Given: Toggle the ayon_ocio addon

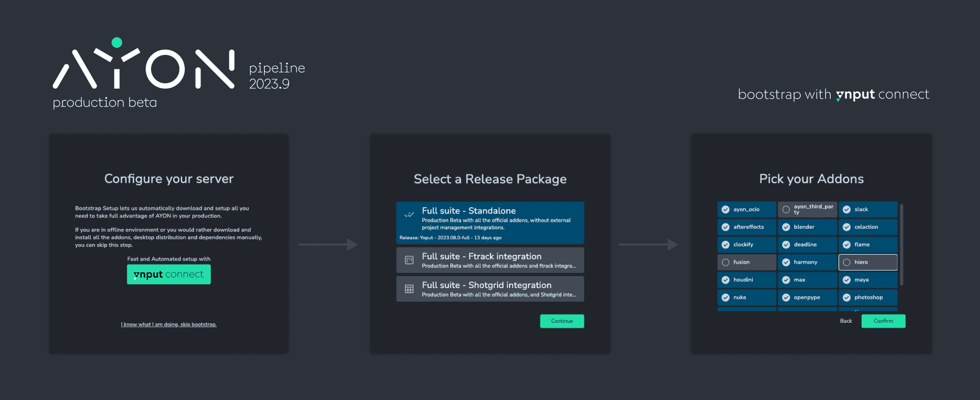Looking at the screenshot, I should pyautogui.click(x=746, y=209).
